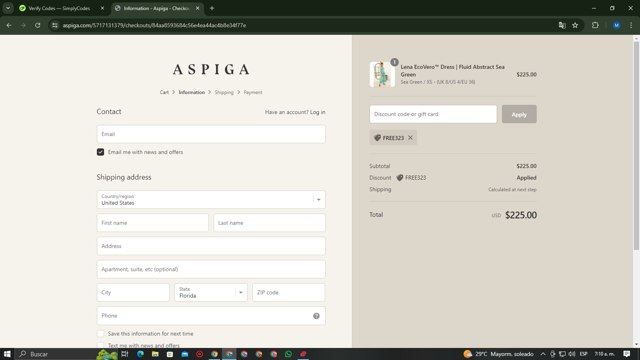Image resolution: width=640 pixels, height=360 pixels.
Task: Click the Apply discount button
Action: [x=519, y=114]
